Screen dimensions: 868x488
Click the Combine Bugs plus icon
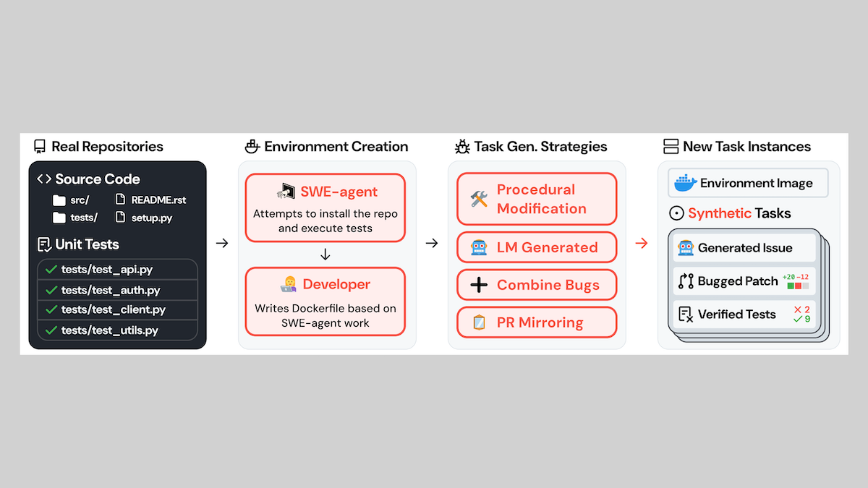pyautogui.click(x=479, y=285)
